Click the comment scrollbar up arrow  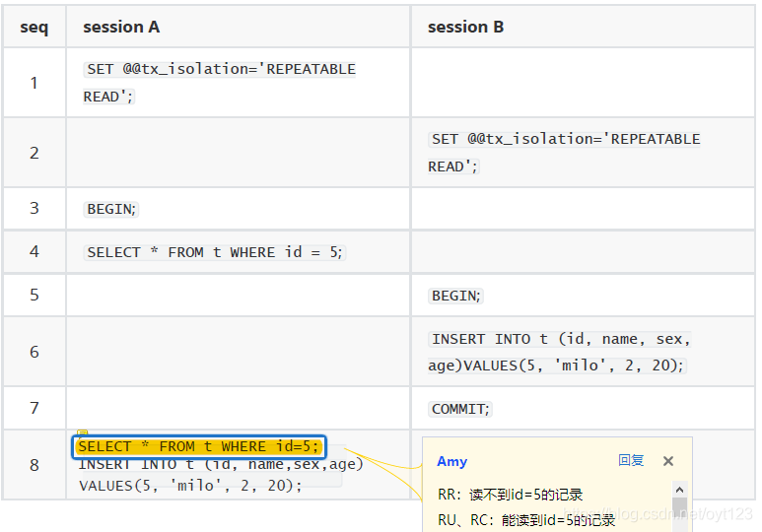pos(679,490)
